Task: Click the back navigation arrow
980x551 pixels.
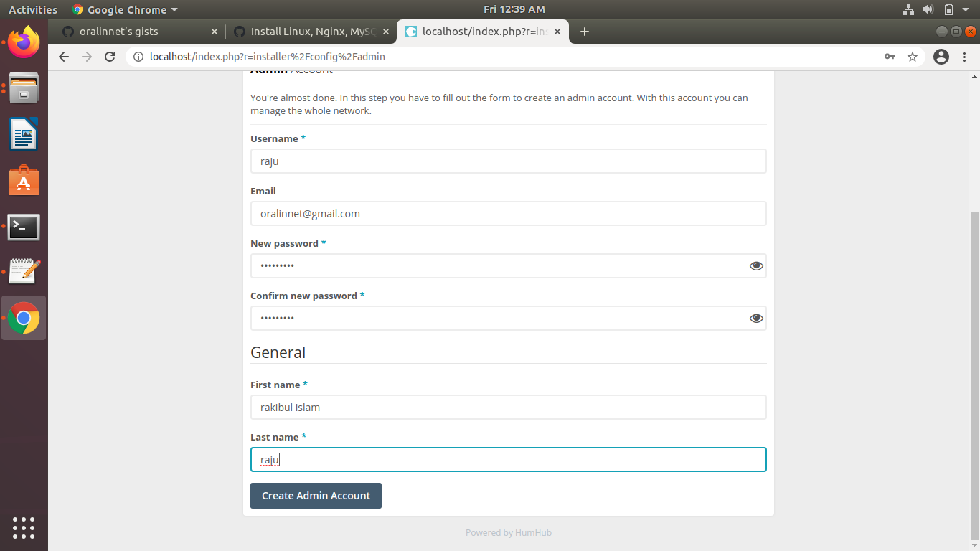Action: (63, 56)
